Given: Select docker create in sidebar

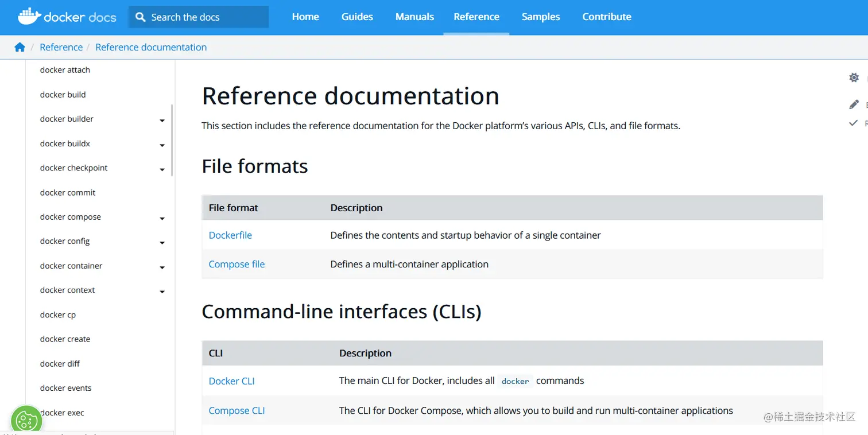Looking at the screenshot, I should 65,339.
